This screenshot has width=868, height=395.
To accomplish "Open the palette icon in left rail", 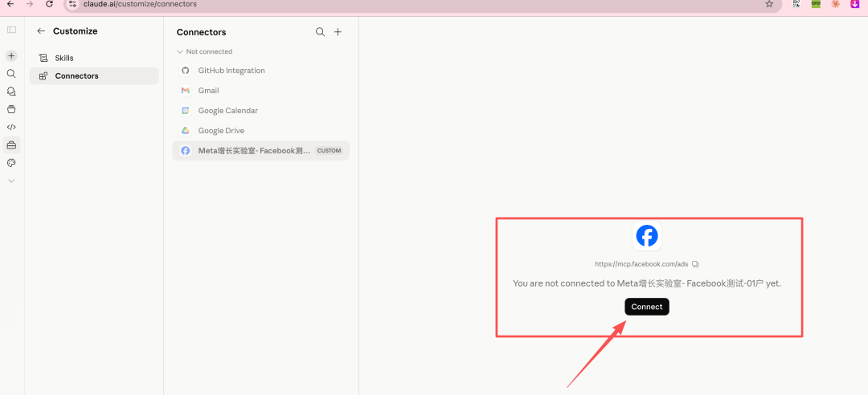I will pyautogui.click(x=11, y=163).
